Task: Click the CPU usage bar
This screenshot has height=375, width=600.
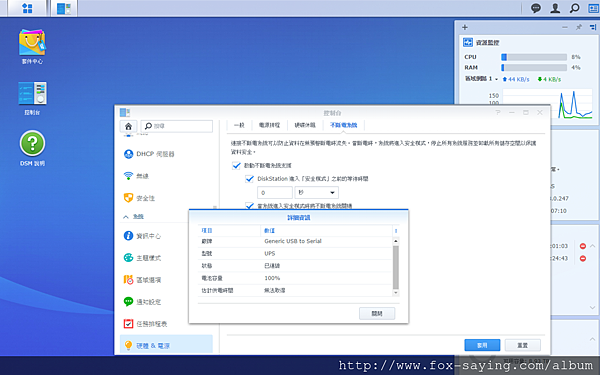Action: pos(534,57)
